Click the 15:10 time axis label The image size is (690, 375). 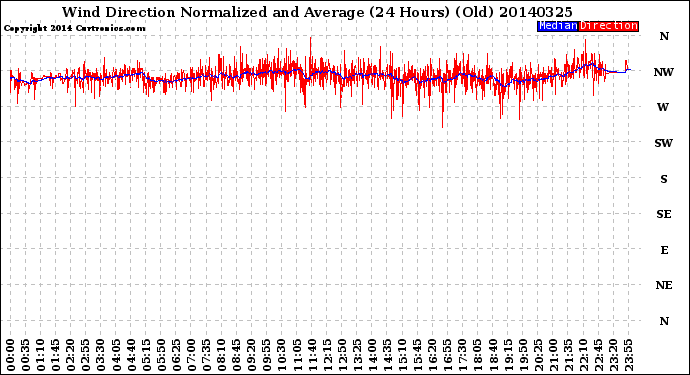[402, 355]
